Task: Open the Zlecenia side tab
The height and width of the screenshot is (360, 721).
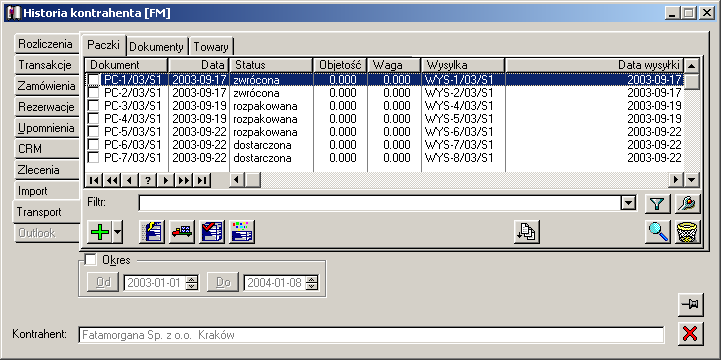Action: [46, 170]
